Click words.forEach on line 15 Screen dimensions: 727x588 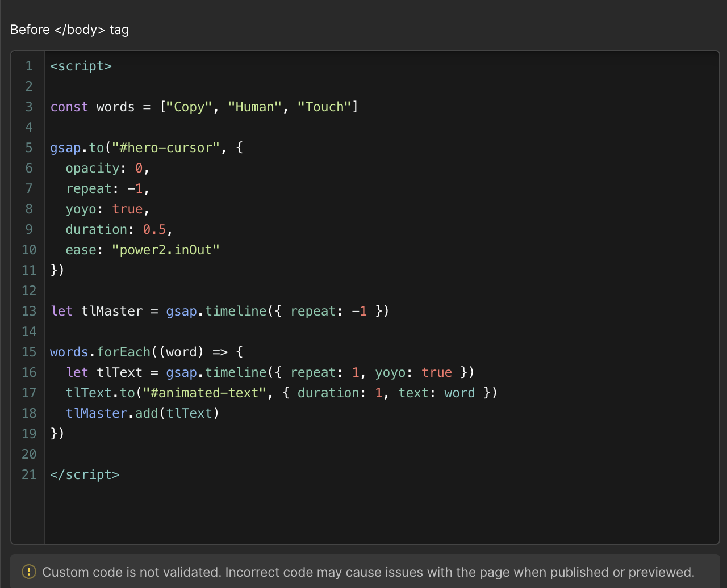pyautogui.click(x=100, y=352)
